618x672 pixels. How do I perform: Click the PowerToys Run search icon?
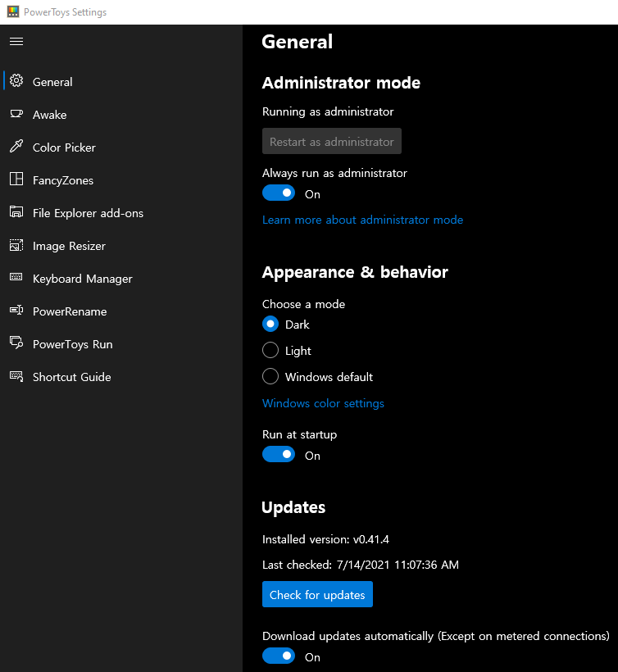pyautogui.click(x=16, y=343)
